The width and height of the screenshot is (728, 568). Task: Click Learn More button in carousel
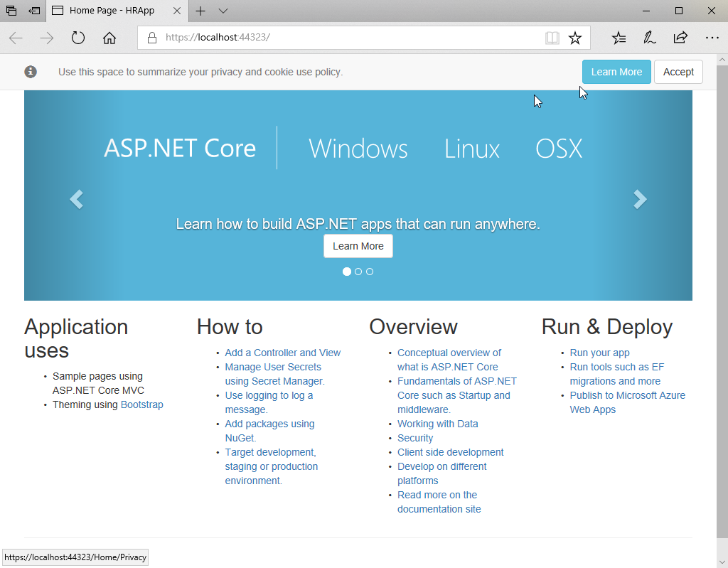(x=358, y=246)
